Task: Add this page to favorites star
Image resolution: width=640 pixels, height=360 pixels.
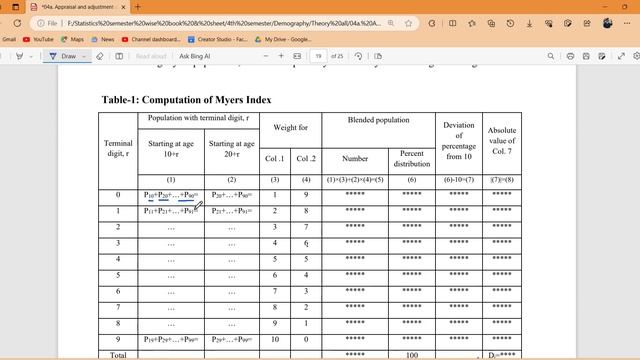Action: pos(409,23)
